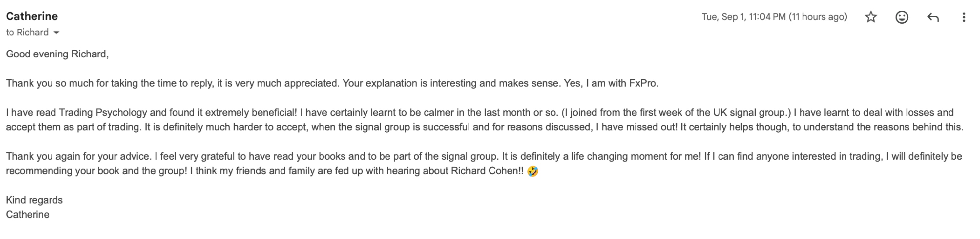Open the three-dot More options menu
This screenshot has height=239, width=980.
click(x=964, y=17)
